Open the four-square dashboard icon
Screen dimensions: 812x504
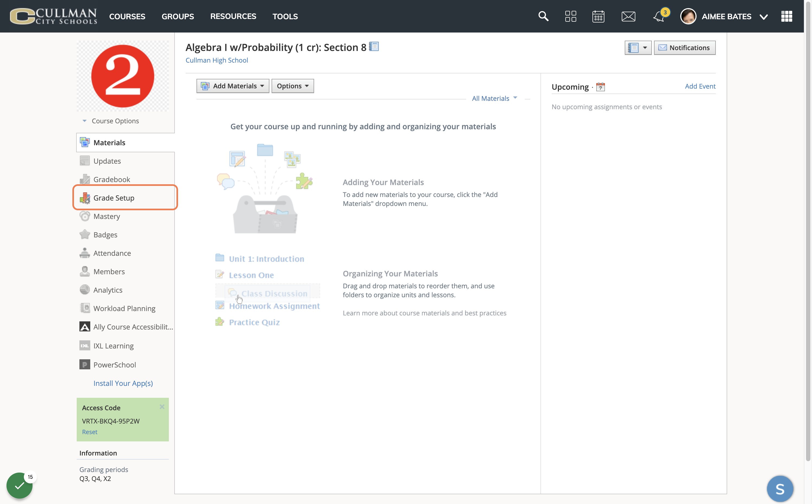pos(571,16)
